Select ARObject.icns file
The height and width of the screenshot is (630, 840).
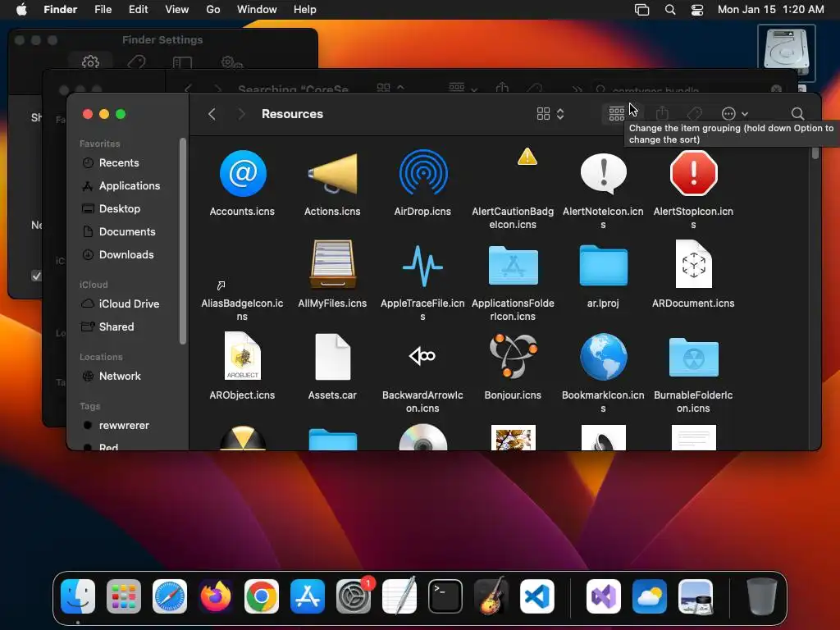pyautogui.click(x=243, y=356)
